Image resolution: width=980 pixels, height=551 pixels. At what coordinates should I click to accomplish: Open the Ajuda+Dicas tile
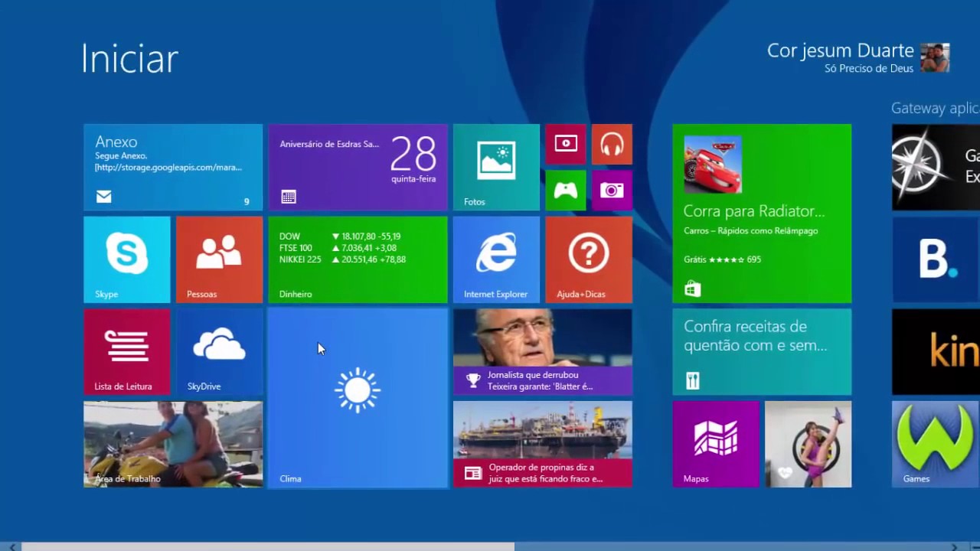point(589,259)
